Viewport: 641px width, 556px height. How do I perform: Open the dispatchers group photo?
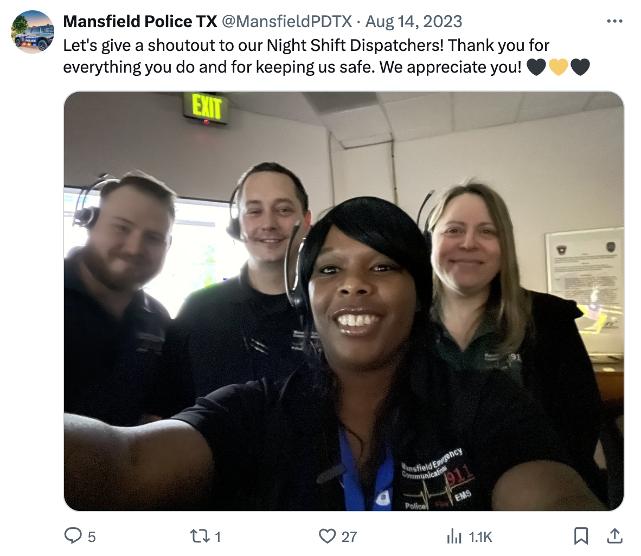[344, 301]
